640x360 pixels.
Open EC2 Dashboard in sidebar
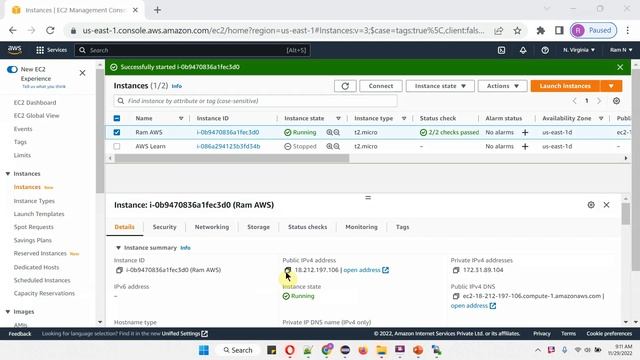(x=35, y=103)
